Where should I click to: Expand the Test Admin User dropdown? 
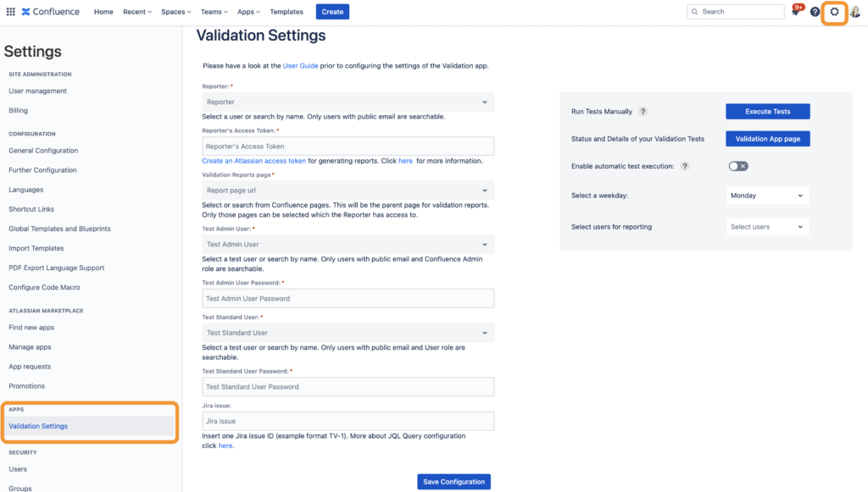pyautogui.click(x=348, y=245)
